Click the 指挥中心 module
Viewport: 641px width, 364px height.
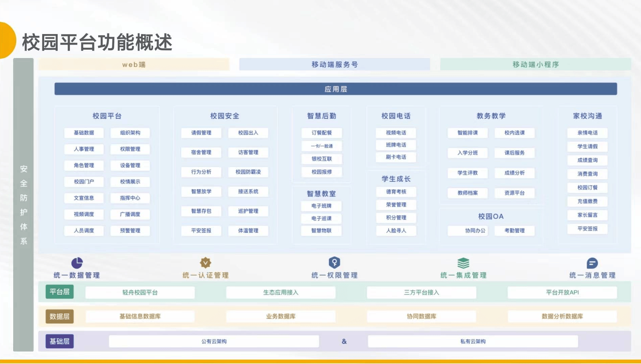130,198
